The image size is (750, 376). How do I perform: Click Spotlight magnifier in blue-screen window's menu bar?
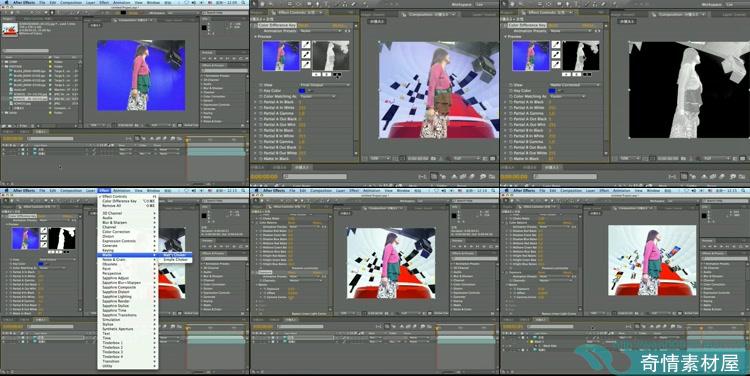click(244, 3)
